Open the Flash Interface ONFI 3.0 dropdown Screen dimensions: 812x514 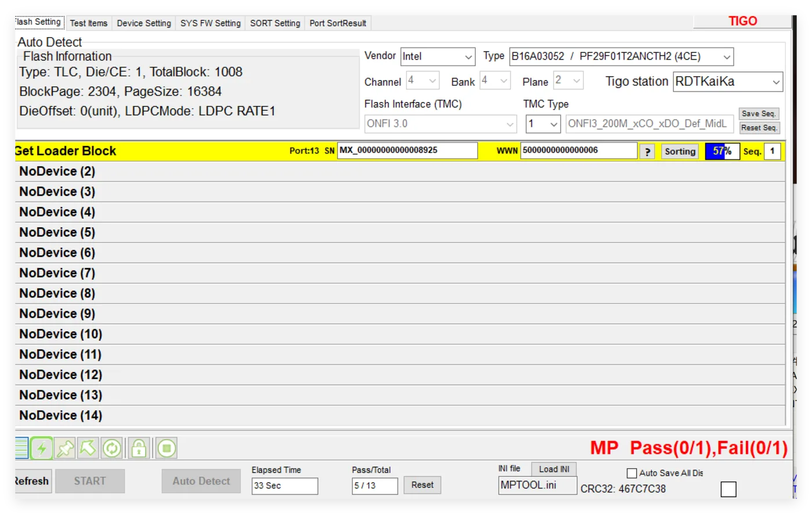point(440,124)
